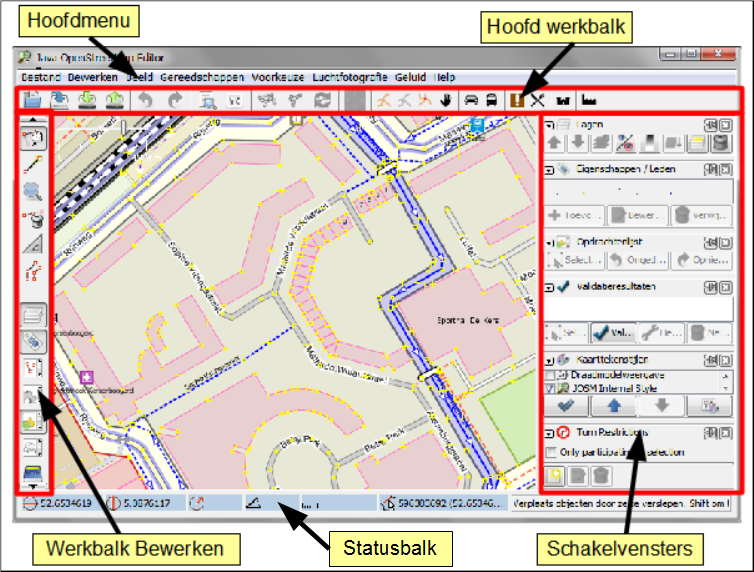Image resolution: width=754 pixels, height=572 pixels.
Task: Collapse the Turn Restrictions panel
Action: coord(550,433)
